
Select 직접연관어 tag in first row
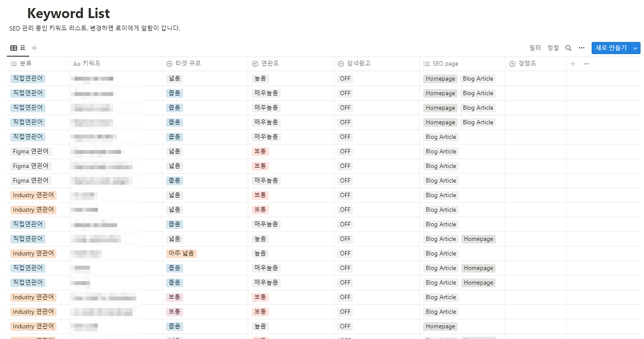click(28, 78)
